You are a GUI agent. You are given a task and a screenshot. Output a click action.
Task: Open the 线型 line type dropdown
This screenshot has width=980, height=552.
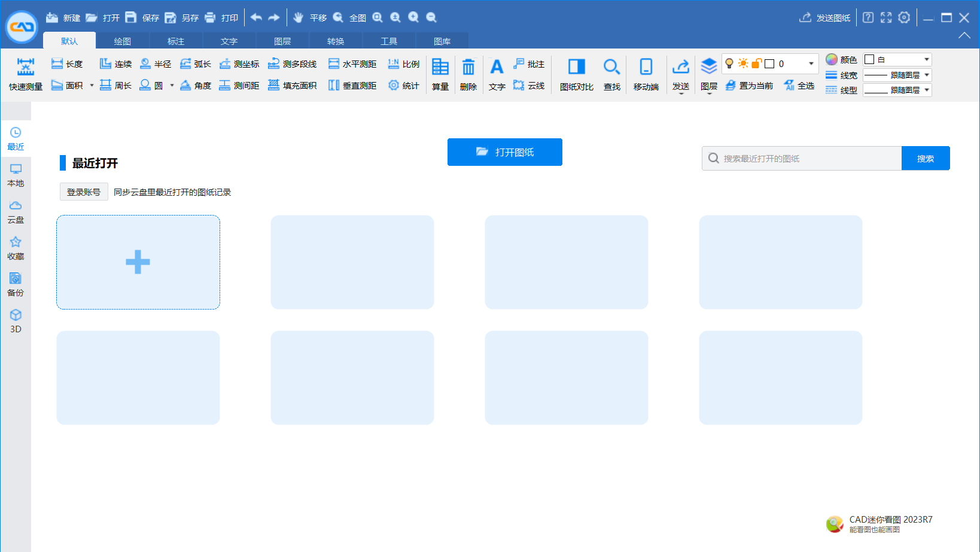tap(926, 90)
